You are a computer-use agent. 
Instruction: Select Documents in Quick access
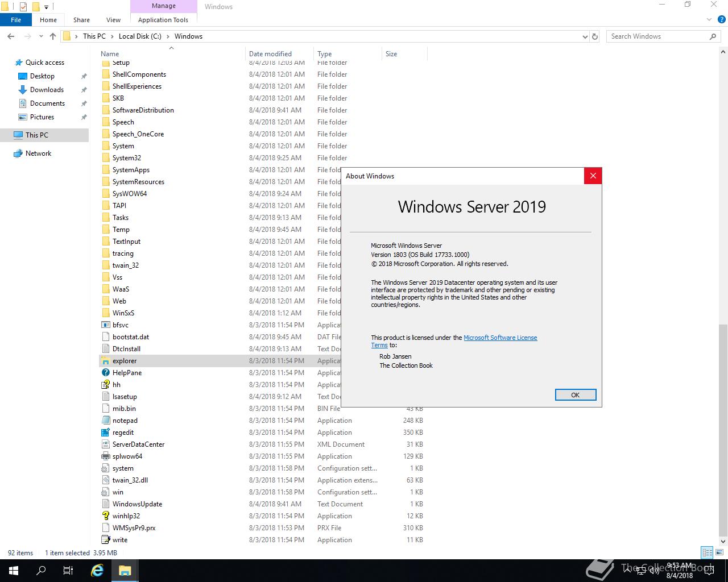[47, 103]
